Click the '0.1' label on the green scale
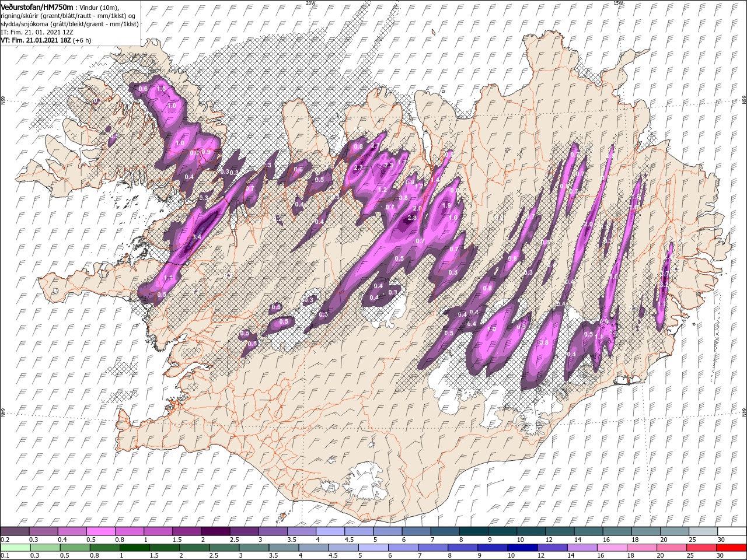This screenshot has height=560, width=747. tap(4, 556)
